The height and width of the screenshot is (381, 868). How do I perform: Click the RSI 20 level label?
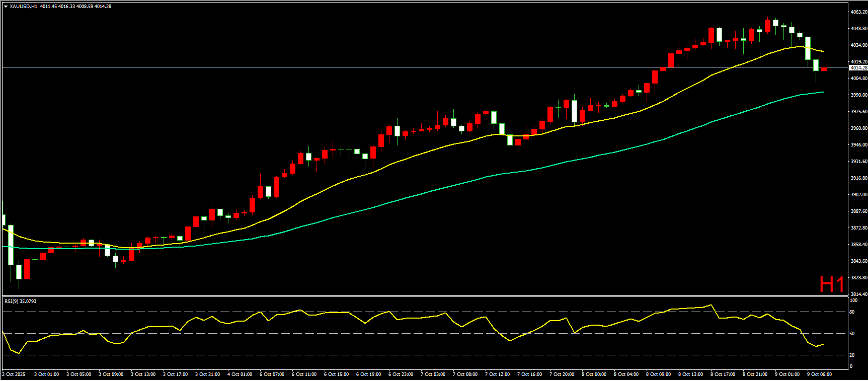pos(852,355)
